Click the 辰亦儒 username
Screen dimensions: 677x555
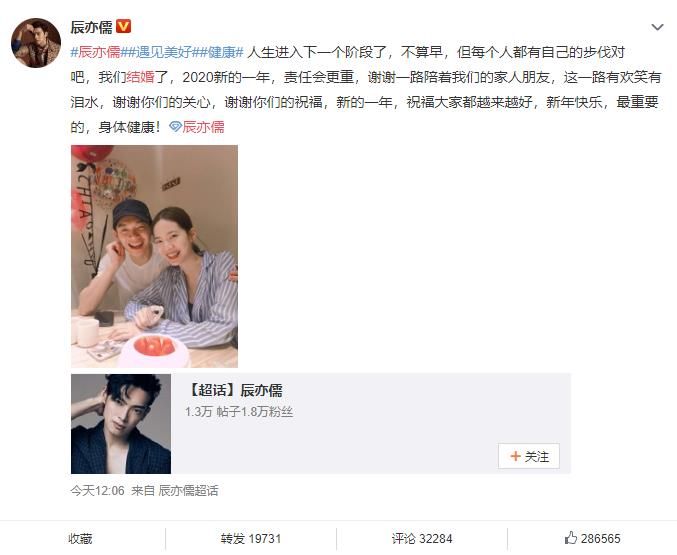(x=91, y=27)
